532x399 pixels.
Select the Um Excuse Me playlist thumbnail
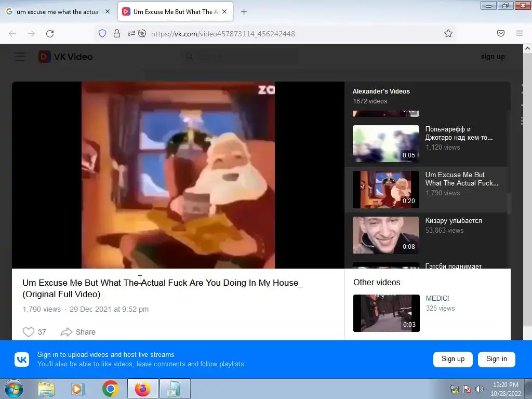click(386, 189)
